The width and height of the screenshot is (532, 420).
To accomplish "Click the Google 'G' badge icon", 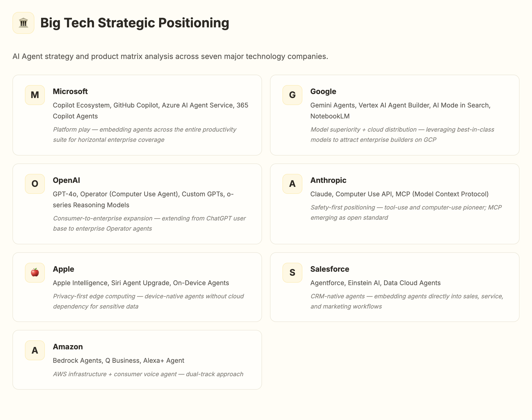I will 292,95.
